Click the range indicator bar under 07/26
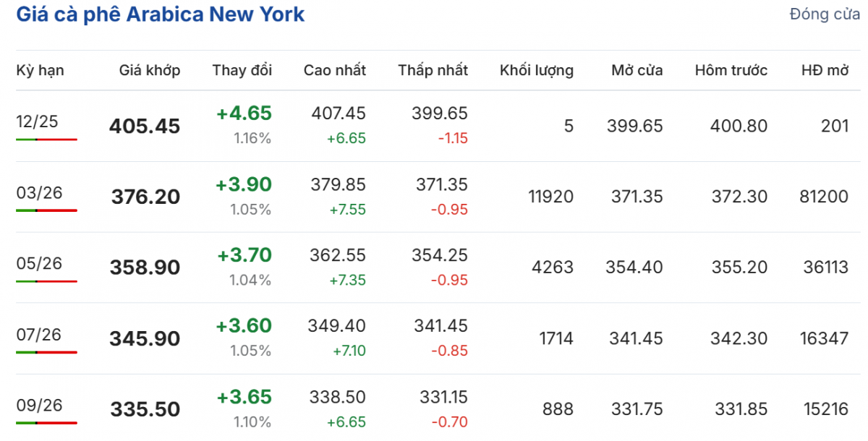 click(x=46, y=352)
